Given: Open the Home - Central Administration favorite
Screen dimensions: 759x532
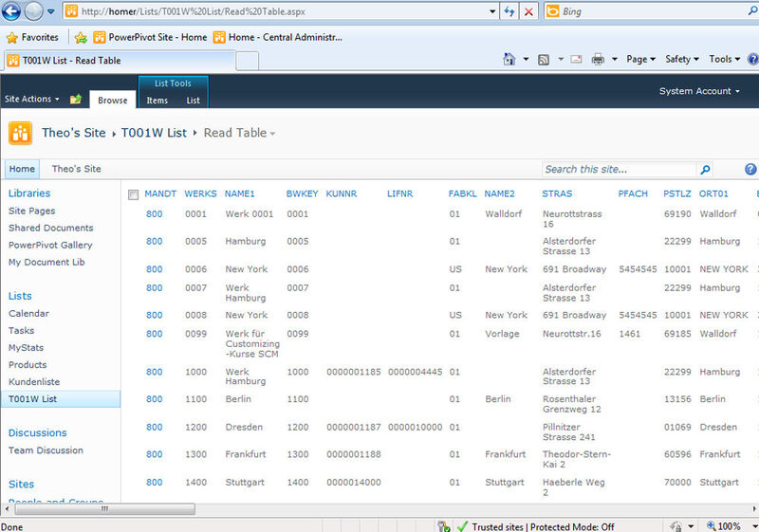Looking at the screenshot, I should [278, 37].
